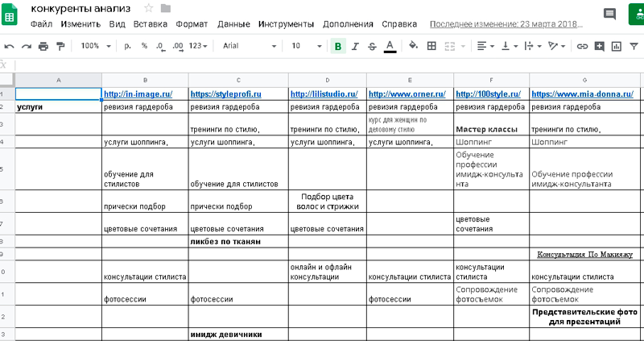Image resolution: width=644 pixels, height=341 pixels.
Task: Click the Merge cells icon
Action: [450, 46]
